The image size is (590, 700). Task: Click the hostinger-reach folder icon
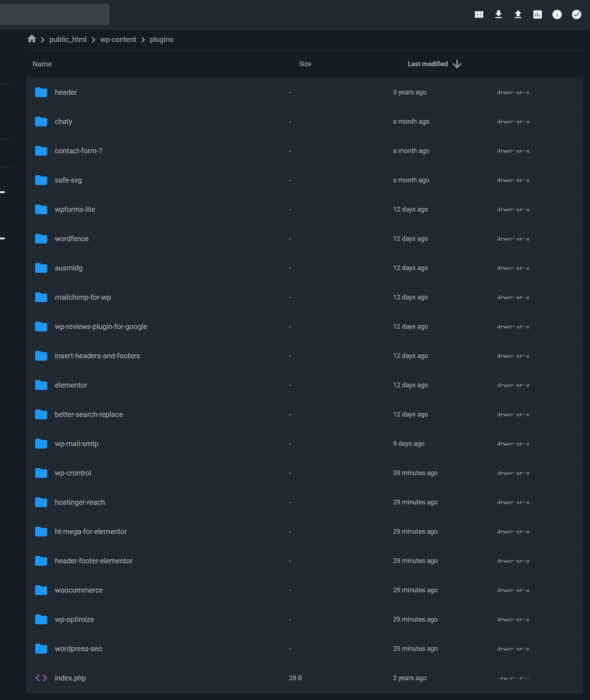(41, 502)
